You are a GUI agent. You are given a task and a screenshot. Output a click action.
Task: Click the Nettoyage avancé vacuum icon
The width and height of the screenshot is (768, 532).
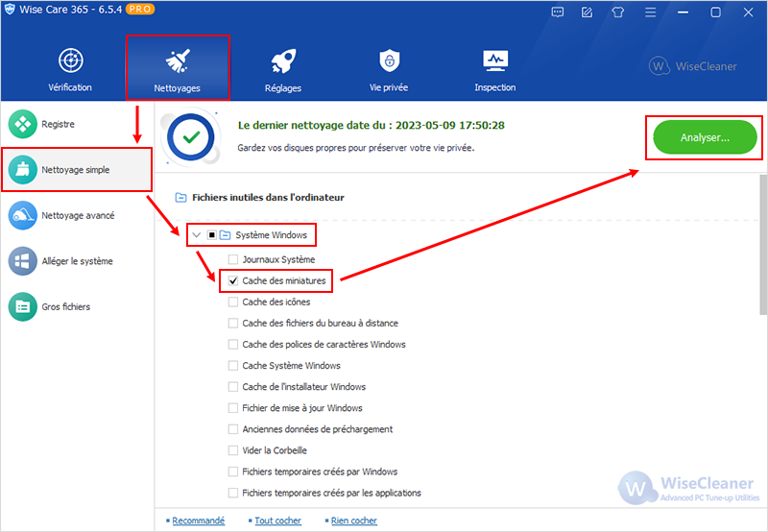point(22,215)
